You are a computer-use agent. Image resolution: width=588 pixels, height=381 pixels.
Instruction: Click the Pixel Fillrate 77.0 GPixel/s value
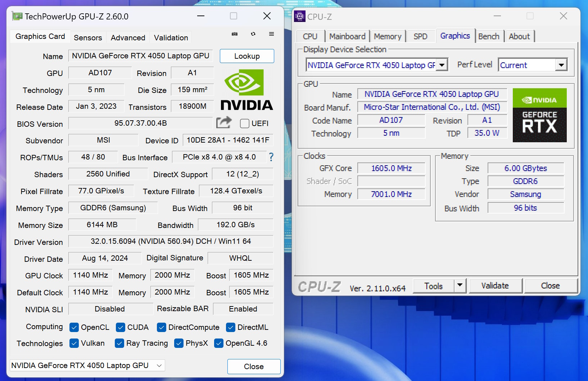101,191
